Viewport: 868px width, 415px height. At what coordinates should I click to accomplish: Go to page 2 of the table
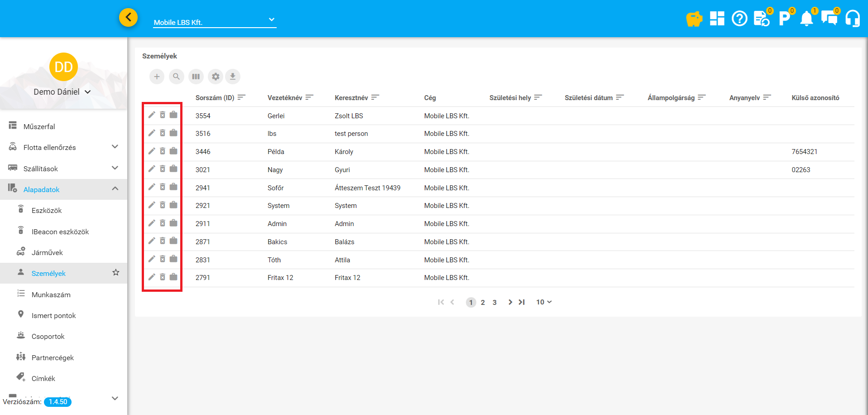[x=483, y=303]
